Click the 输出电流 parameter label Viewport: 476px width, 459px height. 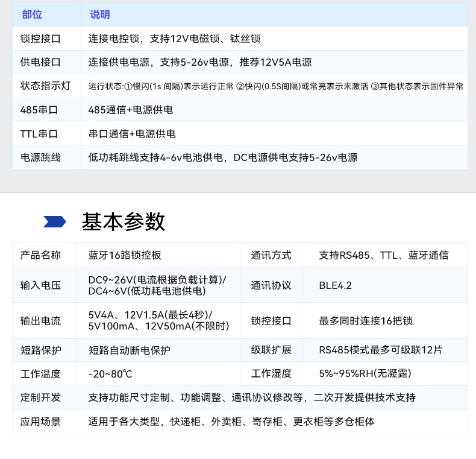tap(40, 320)
